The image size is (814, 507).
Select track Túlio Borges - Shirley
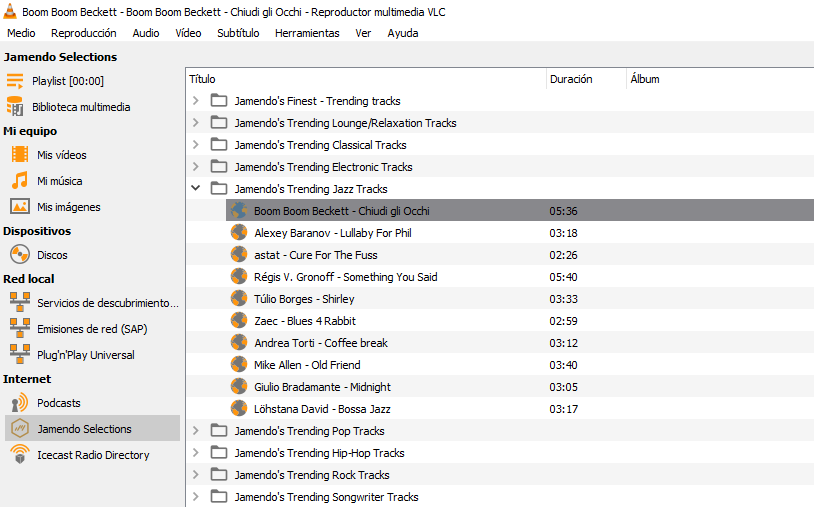click(x=304, y=299)
